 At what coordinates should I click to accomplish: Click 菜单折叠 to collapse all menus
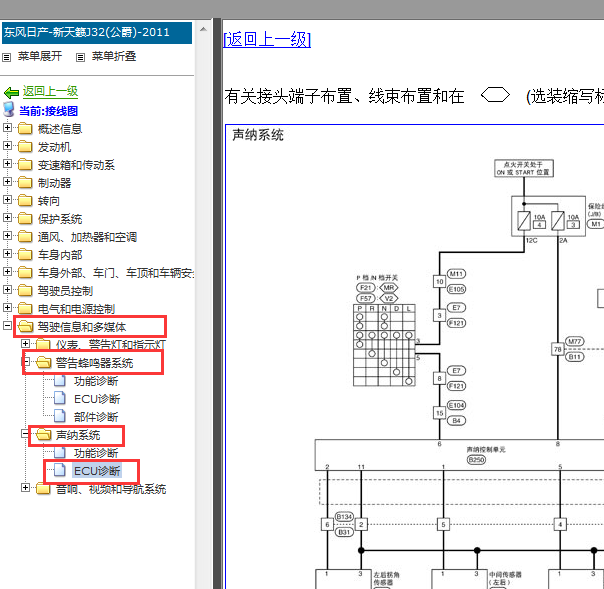pyautogui.click(x=114, y=56)
